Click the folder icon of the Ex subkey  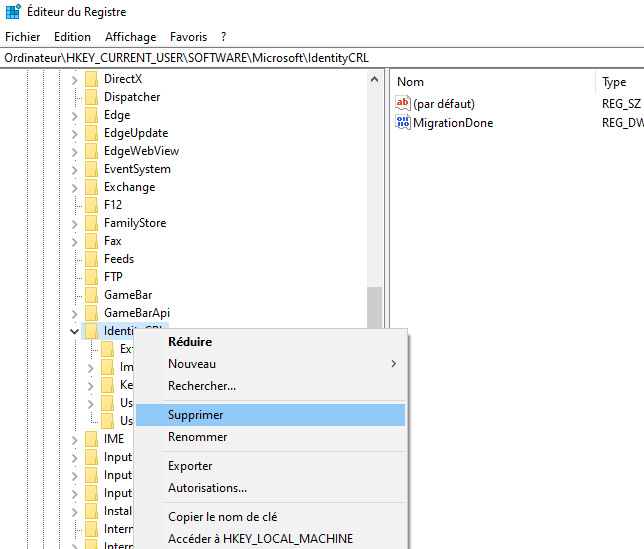108,349
